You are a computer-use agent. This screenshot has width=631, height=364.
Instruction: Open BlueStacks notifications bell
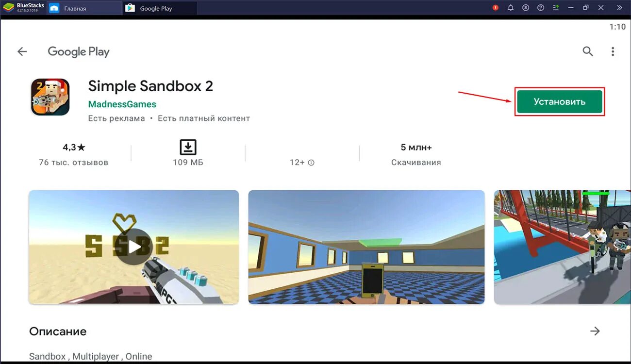(x=511, y=8)
